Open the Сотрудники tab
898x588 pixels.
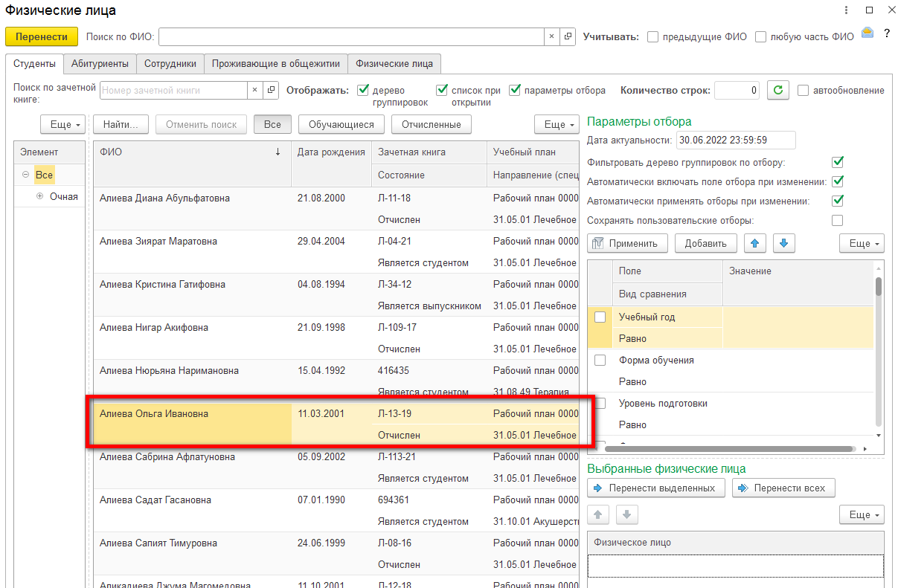[x=170, y=64]
